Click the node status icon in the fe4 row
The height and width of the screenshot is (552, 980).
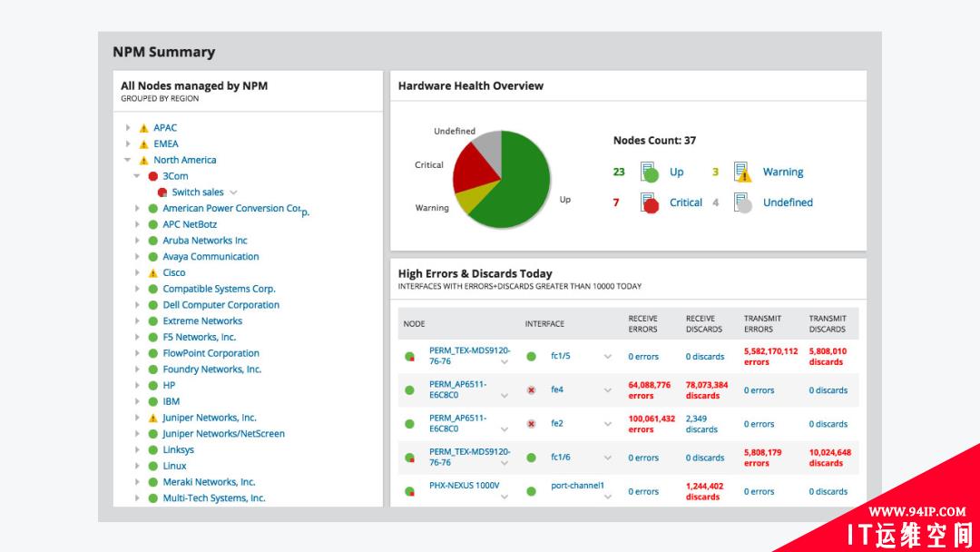click(409, 390)
